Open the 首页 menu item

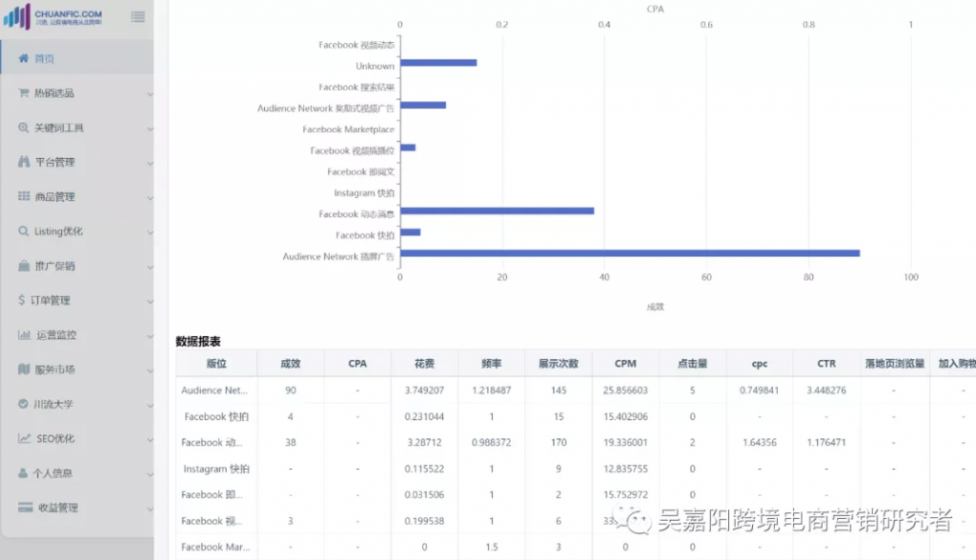point(77,58)
